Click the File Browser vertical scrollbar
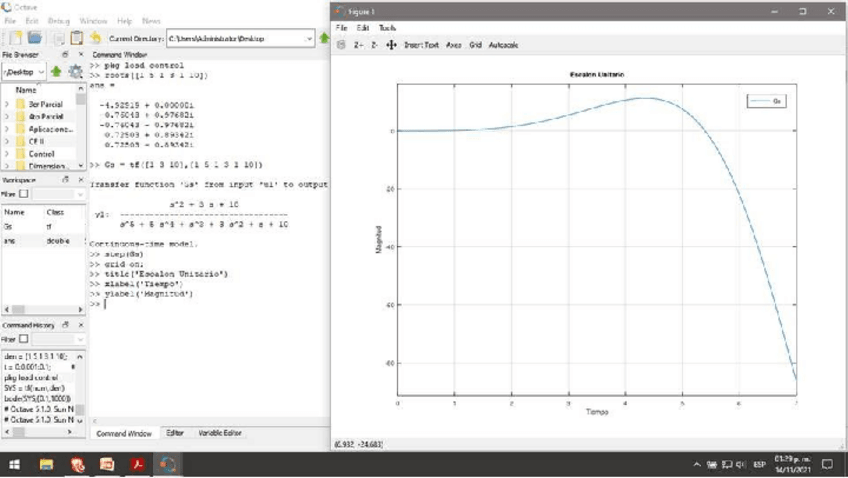 [81, 125]
